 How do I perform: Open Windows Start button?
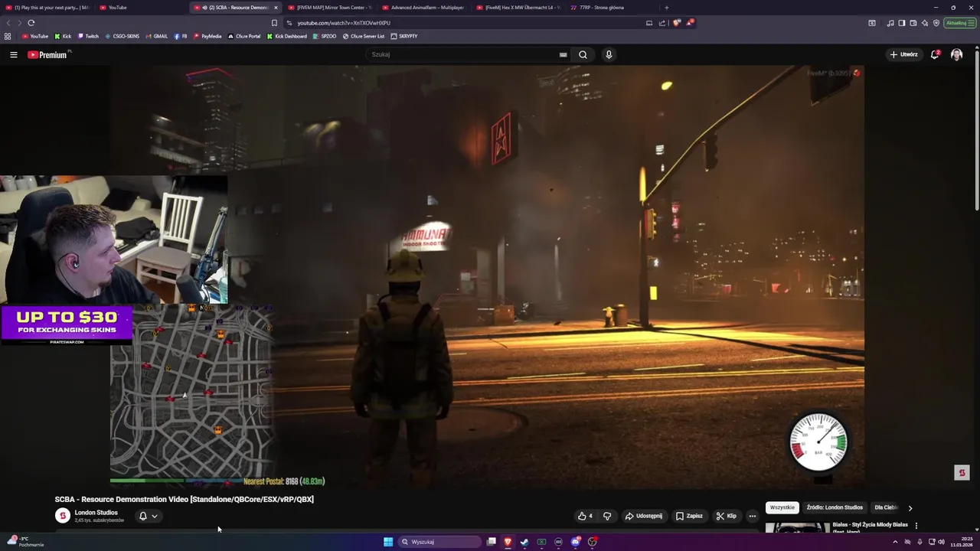[388, 542]
